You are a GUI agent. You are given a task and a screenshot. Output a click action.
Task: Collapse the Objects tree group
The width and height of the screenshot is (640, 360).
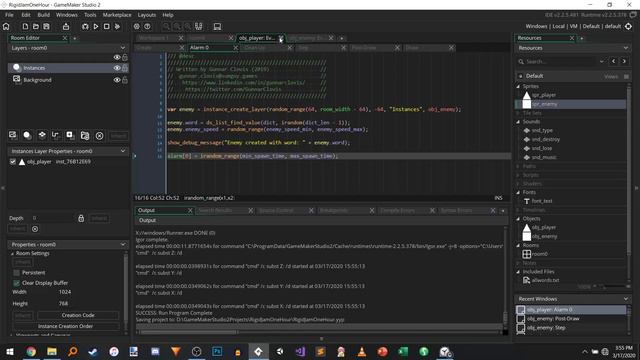click(518, 219)
